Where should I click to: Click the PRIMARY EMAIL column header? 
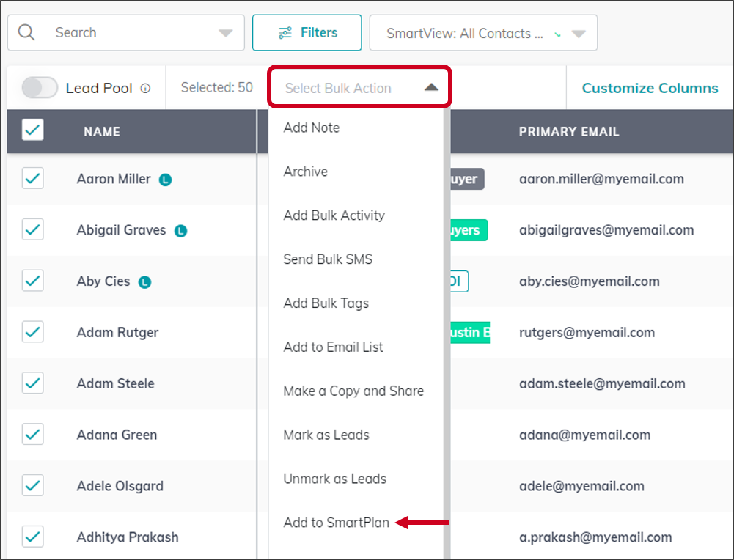(x=569, y=132)
